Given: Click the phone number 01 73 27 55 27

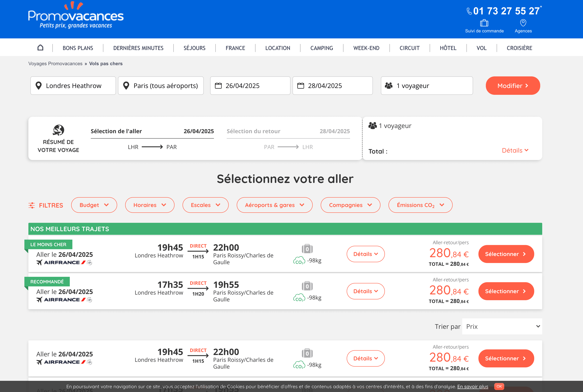Looking at the screenshot, I should [507, 11].
